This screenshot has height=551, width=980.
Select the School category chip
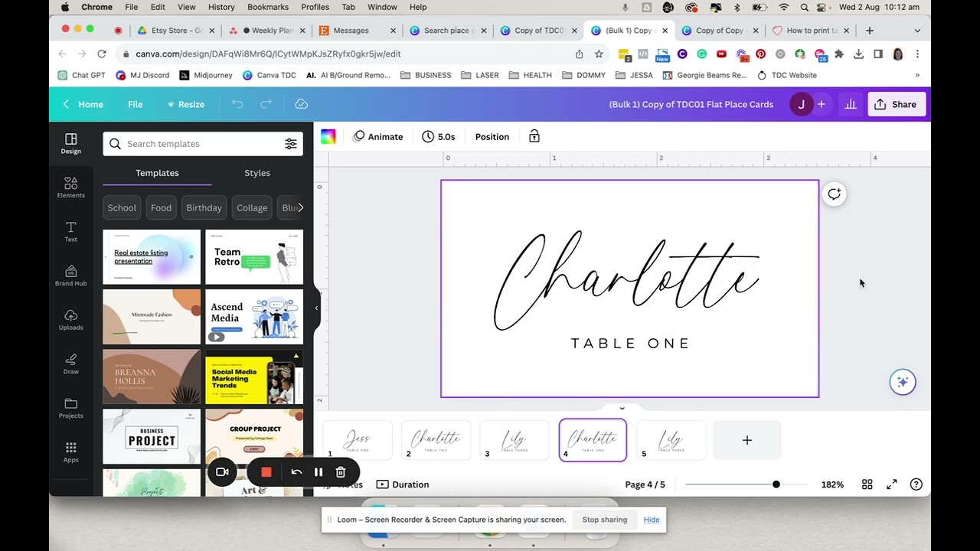[x=122, y=207]
